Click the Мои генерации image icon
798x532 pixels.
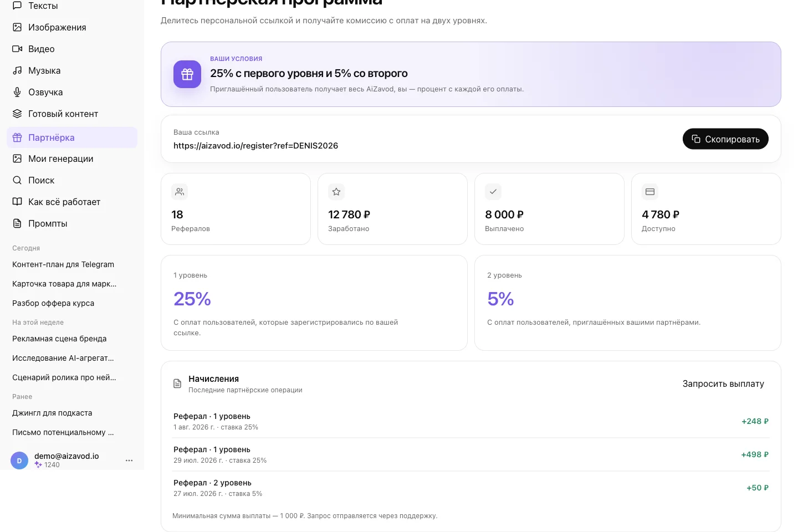pyautogui.click(x=17, y=158)
